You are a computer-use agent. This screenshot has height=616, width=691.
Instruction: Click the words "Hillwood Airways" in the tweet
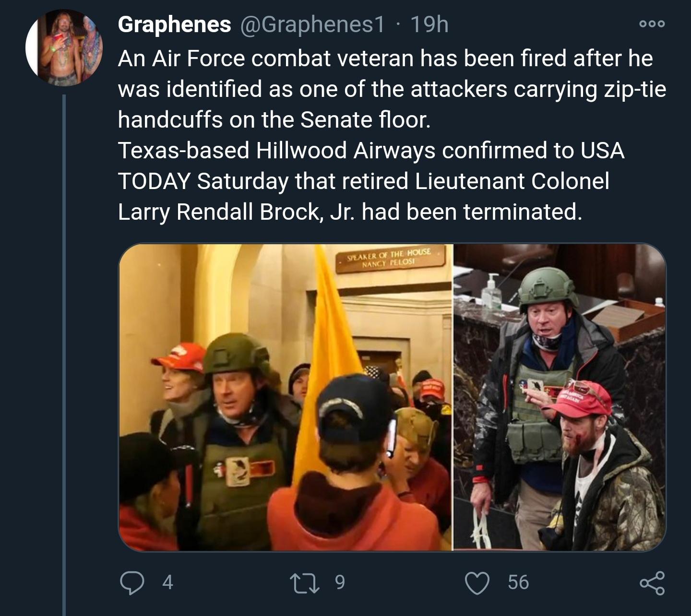pyautogui.click(x=346, y=150)
